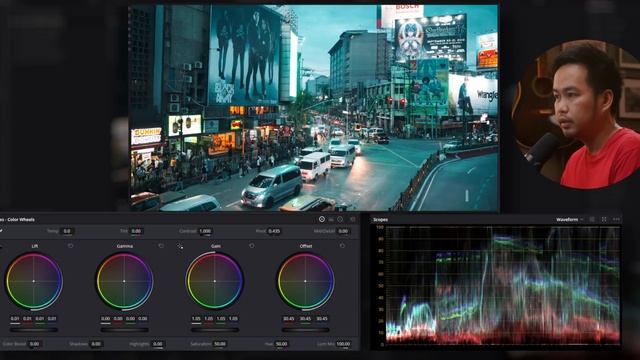Viewport: 640px width, 360px height.
Task: Click the Gain color wheel center point
Action: [x=215, y=281]
